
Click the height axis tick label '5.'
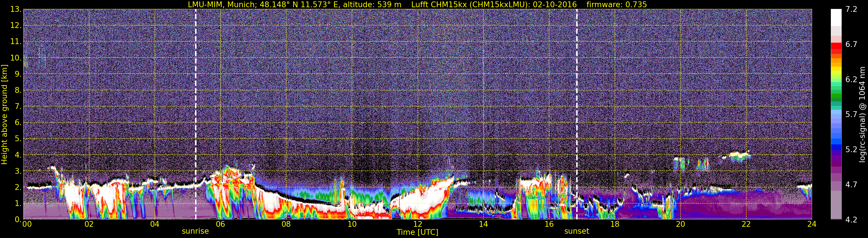18,139
